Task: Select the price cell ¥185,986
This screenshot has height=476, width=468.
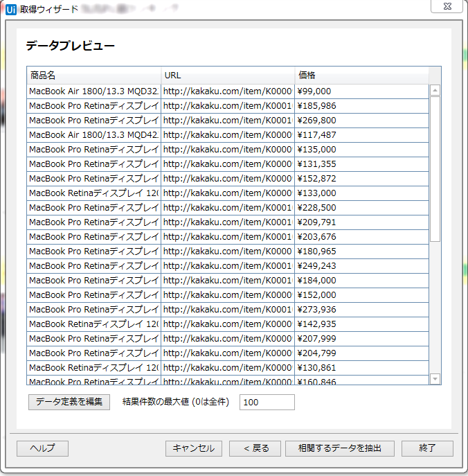Action: pos(362,106)
